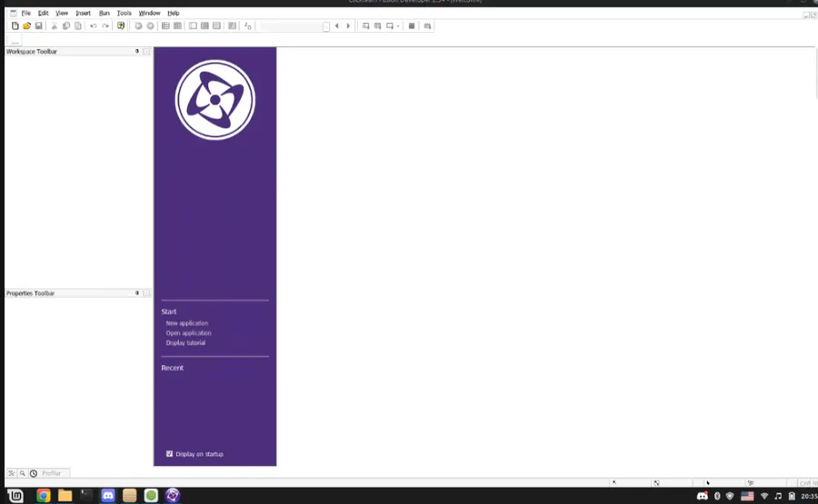Launch Chrome from the taskbar
818x504 pixels.
tap(44, 496)
